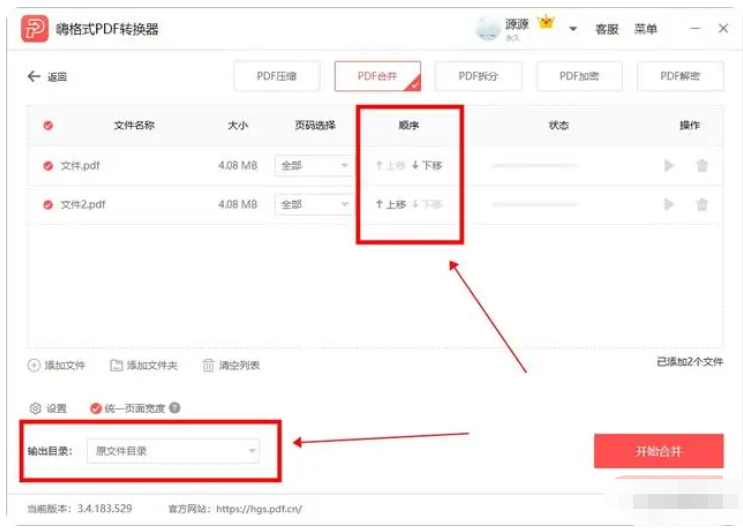Switch to the PDF压缩 tab
Image resolution: width=743 pixels, height=530 pixels.
277,76
